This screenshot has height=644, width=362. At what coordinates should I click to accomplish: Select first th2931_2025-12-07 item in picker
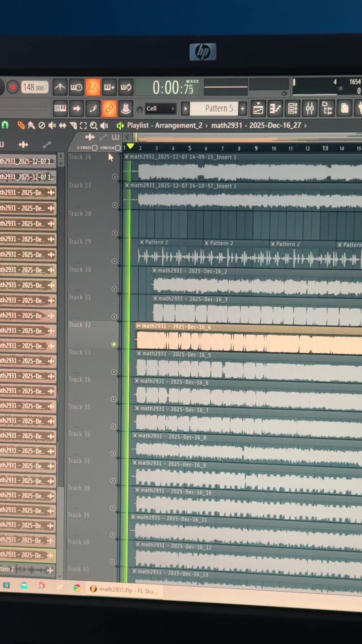[28, 161]
